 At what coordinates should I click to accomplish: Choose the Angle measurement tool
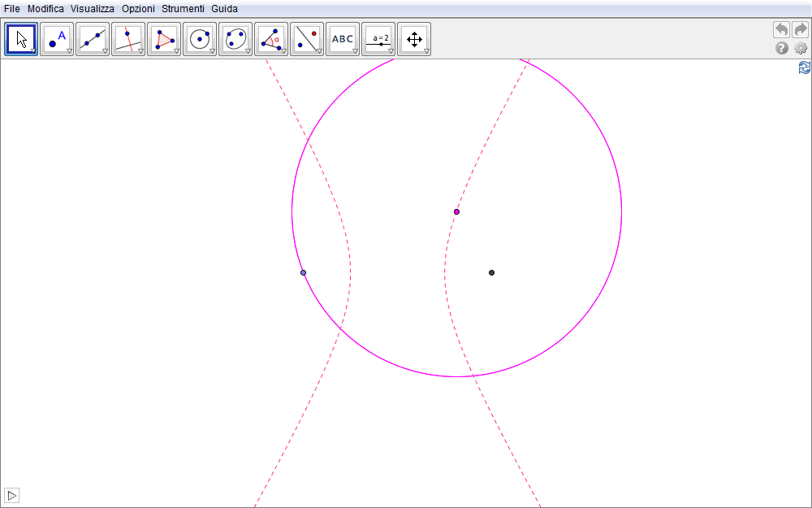point(271,39)
